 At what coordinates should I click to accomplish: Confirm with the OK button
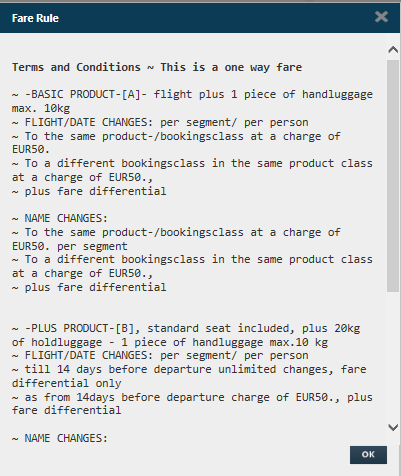coord(368,455)
